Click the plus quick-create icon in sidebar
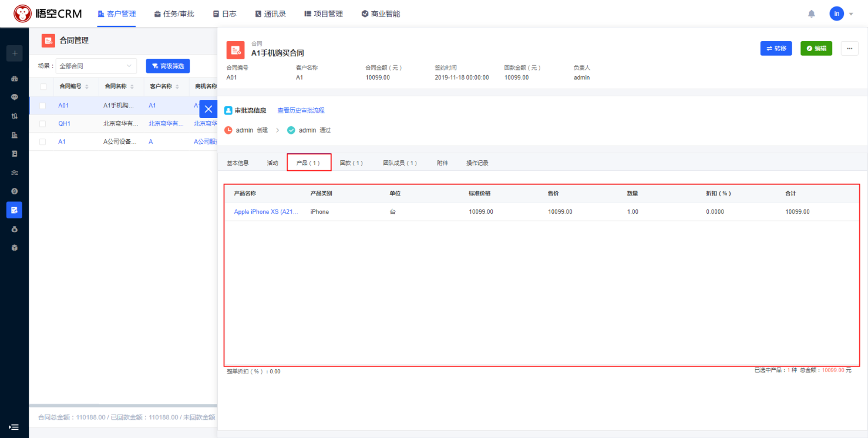The image size is (868, 438). tap(14, 53)
